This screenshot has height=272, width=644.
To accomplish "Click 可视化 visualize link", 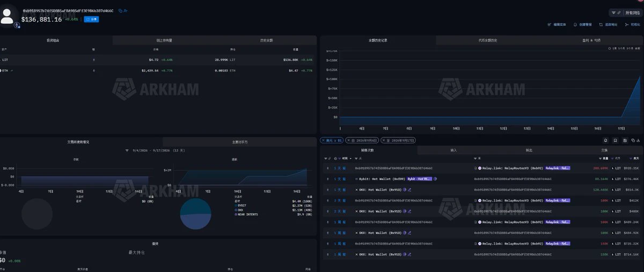I will point(633,25).
